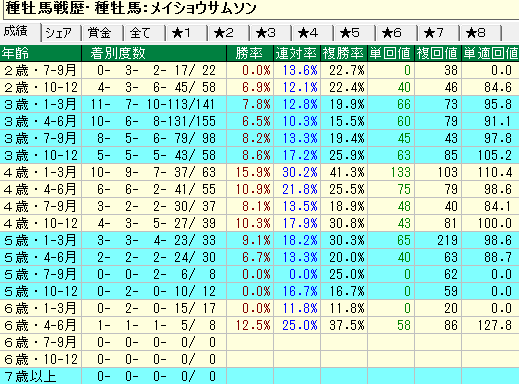Click the 84.6 単適回値 cell
The image size is (519, 384).
(x=490, y=87)
